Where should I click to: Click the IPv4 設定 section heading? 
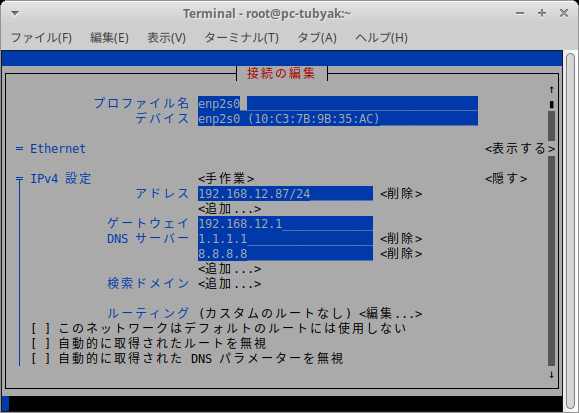(x=61, y=178)
